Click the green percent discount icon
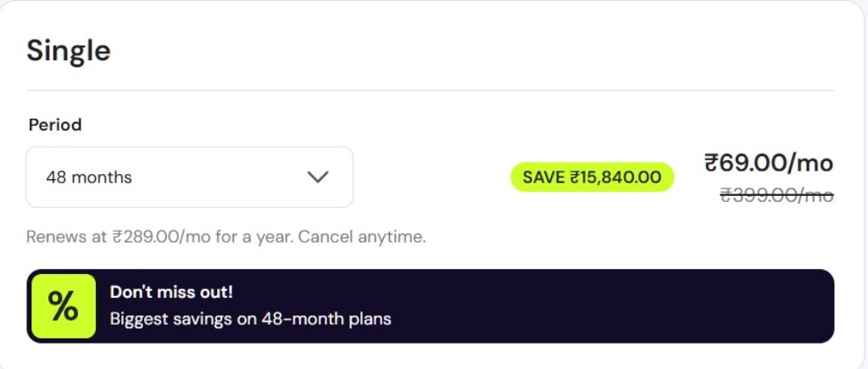The image size is (868, 369). tap(64, 306)
